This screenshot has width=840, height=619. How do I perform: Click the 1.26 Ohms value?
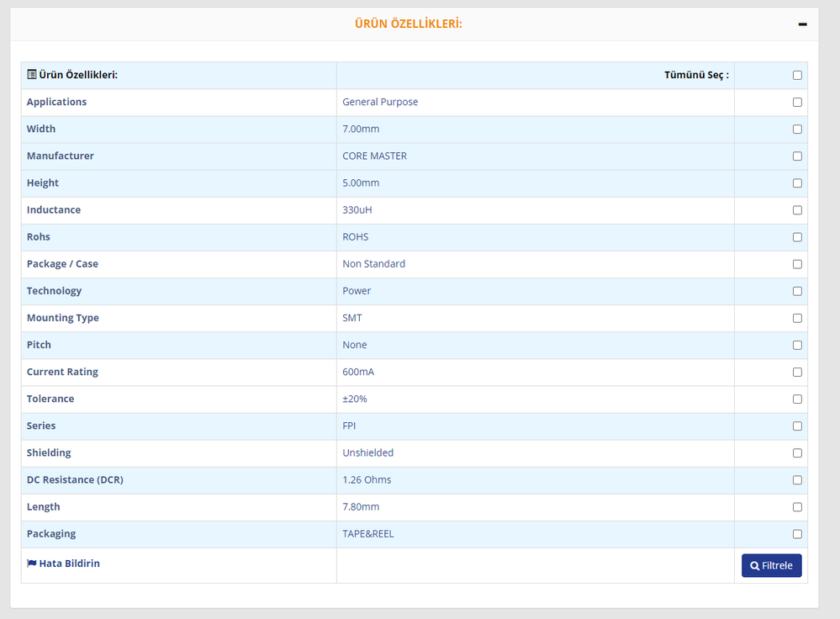367,479
